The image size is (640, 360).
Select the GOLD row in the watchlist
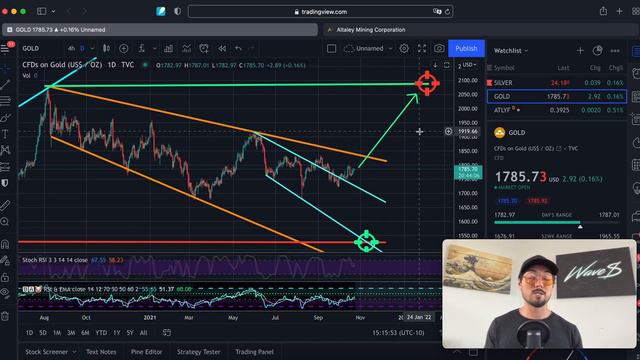tap(557, 96)
